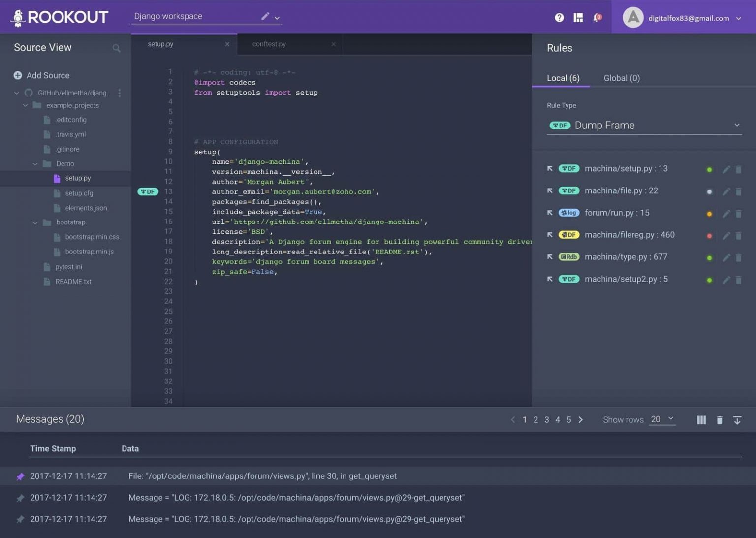This screenshot has width=756, height=538.
Task: Click the DF breakpoint marker on line 13
Action: click(x=148, y=191)
